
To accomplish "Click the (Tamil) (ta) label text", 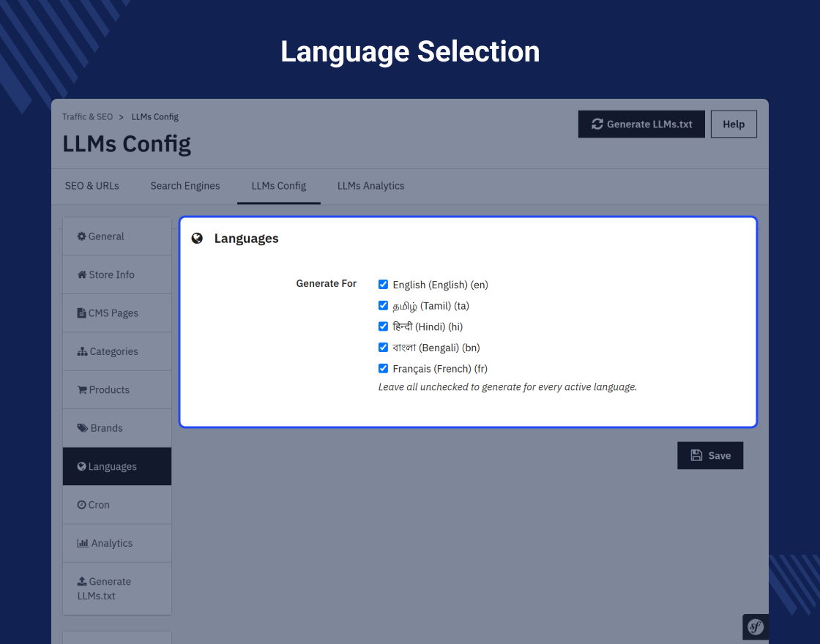I will point(444,306).
